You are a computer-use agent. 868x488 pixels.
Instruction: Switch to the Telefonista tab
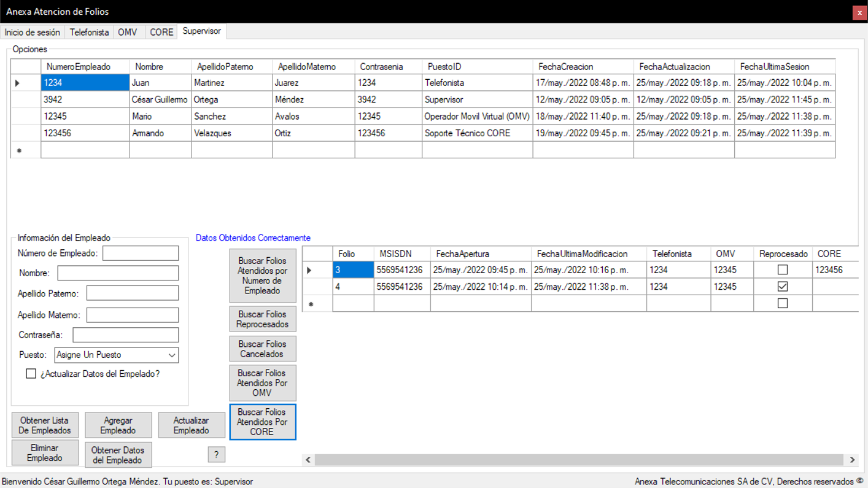pyautogui.click(x=89, y=32)
